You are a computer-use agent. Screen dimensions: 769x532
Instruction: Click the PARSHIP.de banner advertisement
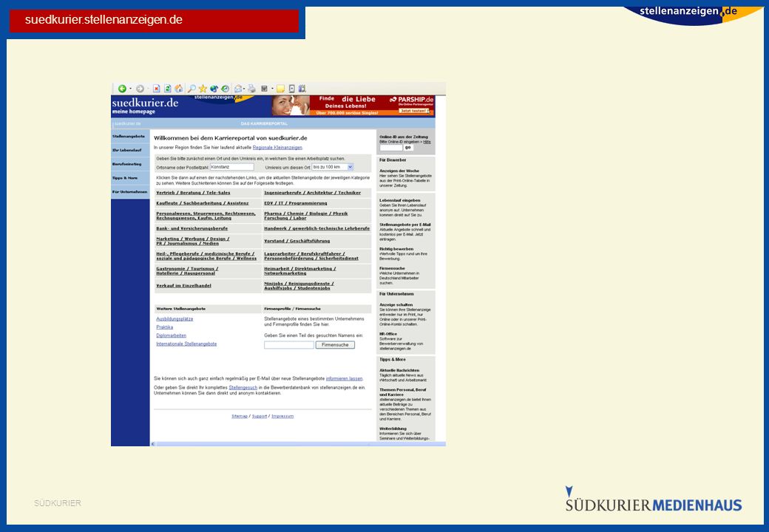pos(353,106)
